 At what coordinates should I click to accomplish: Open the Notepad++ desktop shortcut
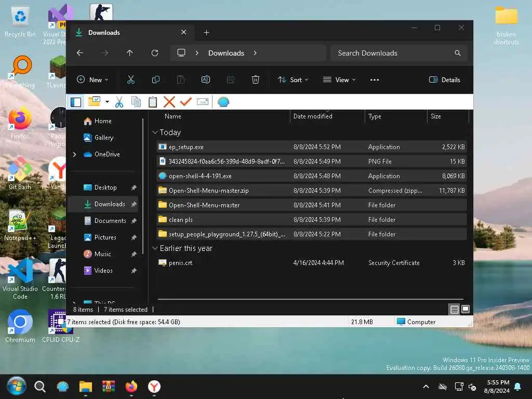tap(20, 225)
